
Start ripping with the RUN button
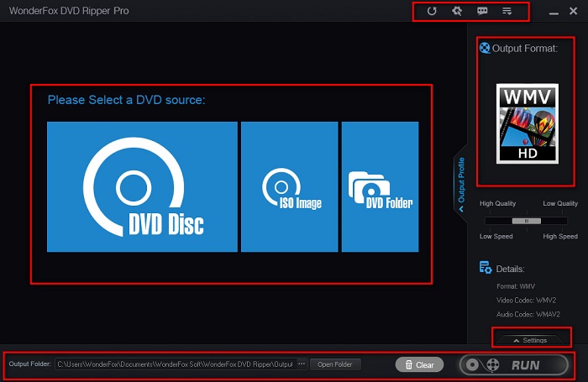[x=514, y=364]
